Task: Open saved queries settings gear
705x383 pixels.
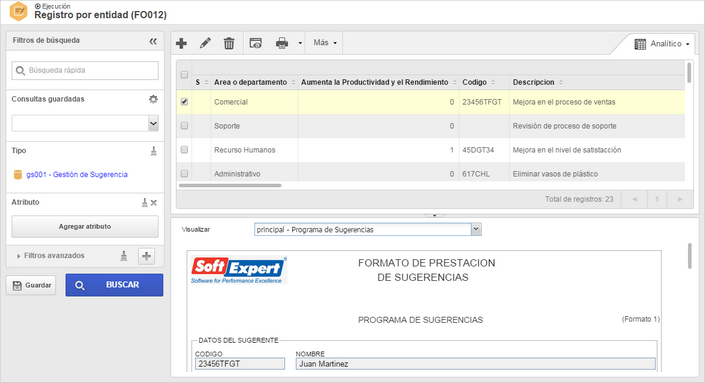Action: click(x=153, y=99)
